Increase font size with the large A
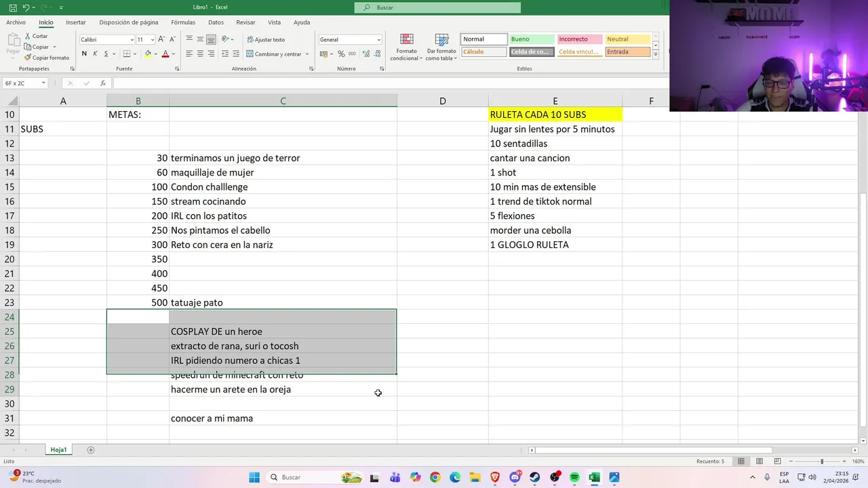This screenshot has height=488, width=868. click(162, 39)
